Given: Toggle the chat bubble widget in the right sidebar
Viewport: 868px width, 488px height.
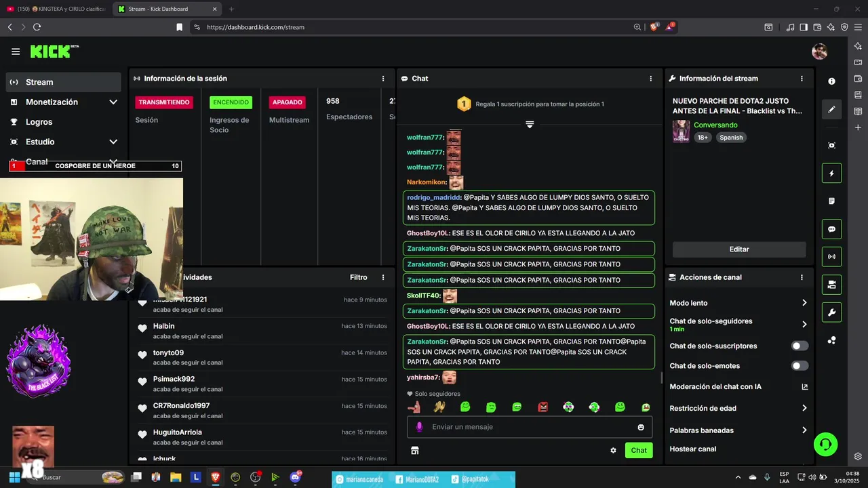Looking at the screenshot, I should tap(832, 229).
